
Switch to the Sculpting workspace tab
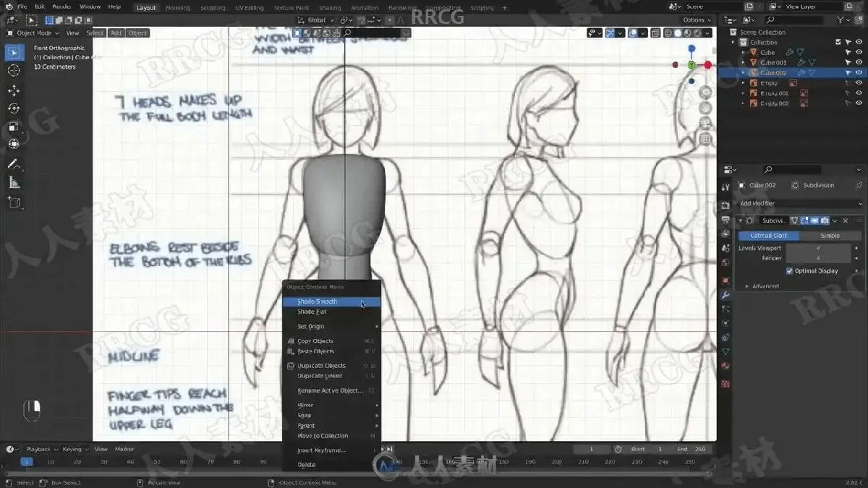213,8
